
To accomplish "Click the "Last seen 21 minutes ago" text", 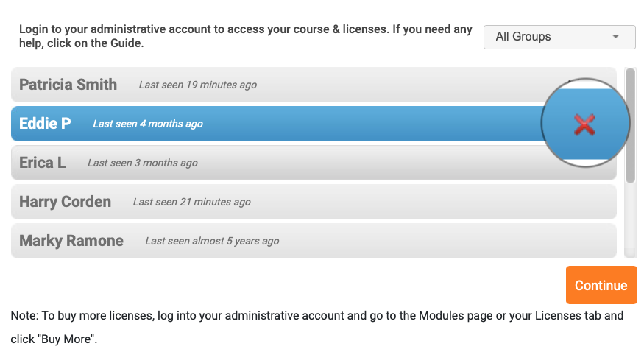I will pyautogui.click(x=192, y=202).
